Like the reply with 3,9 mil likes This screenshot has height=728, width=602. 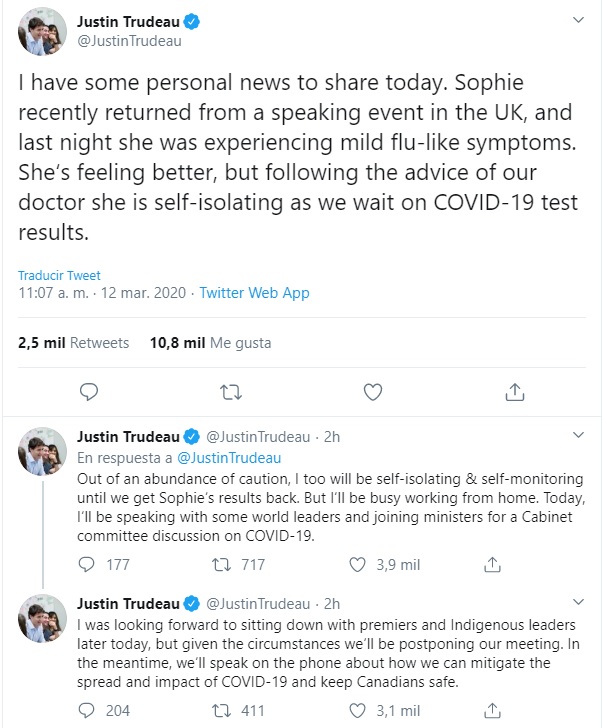356,564
